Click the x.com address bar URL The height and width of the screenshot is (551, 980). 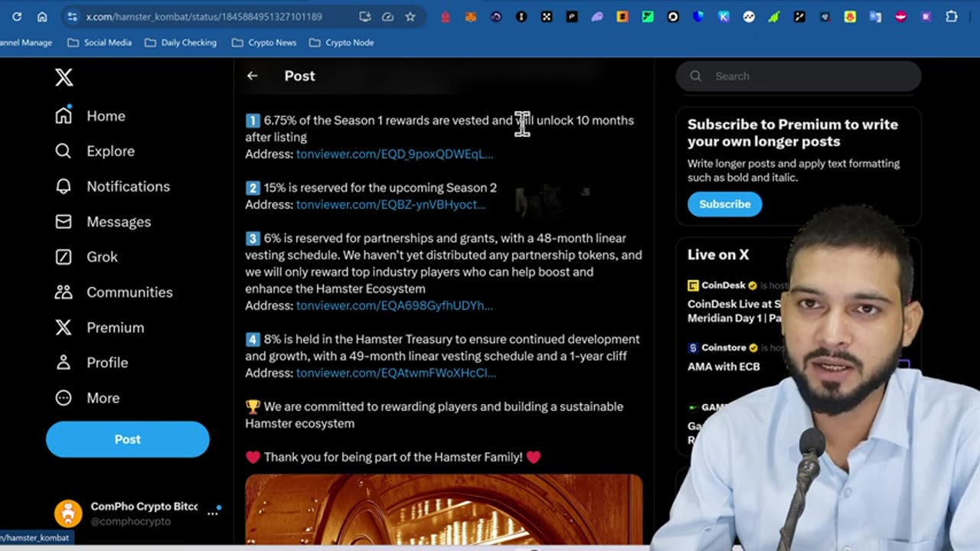(204, 16)
